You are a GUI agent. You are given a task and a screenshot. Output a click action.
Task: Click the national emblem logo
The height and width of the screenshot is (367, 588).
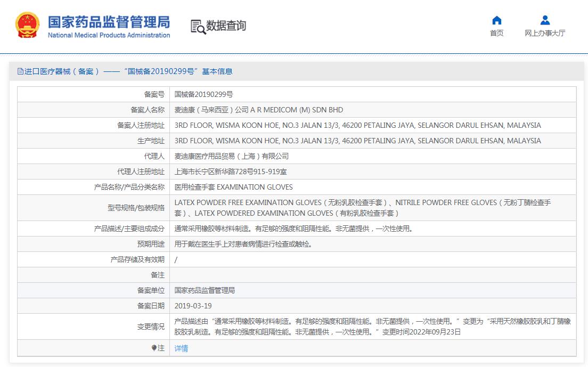point(27,25)
